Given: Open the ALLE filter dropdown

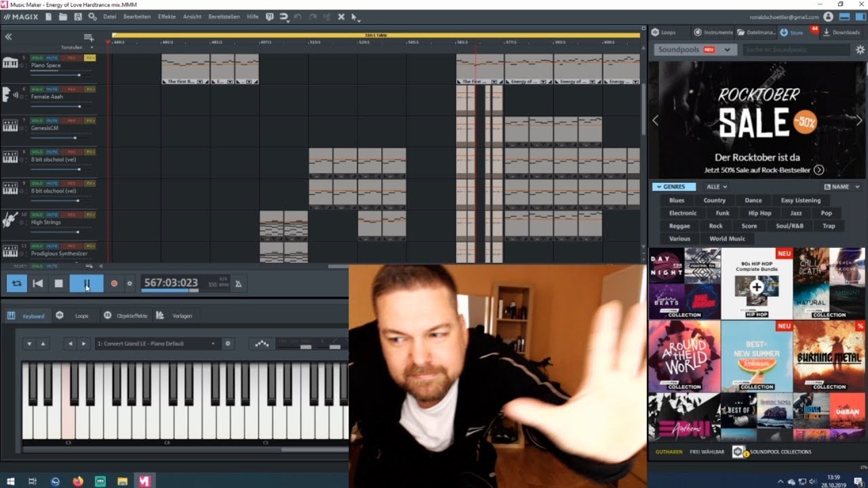Looking at the screenshot, I should click(717, 186).
